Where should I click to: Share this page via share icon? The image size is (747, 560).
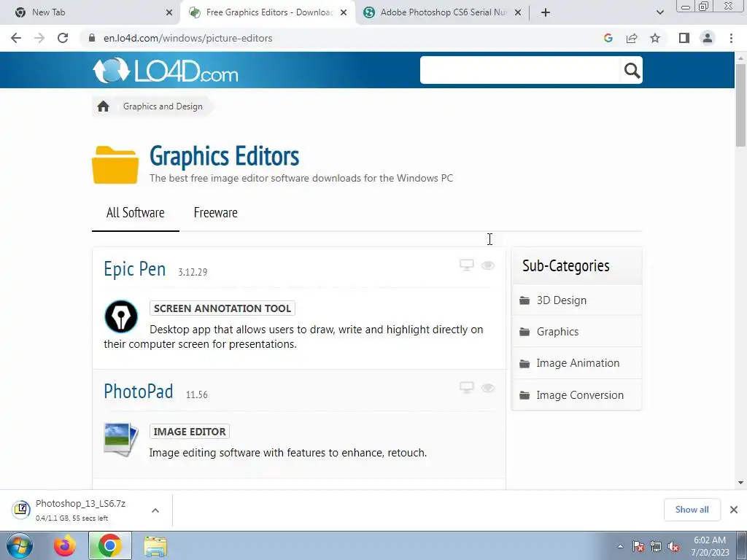click(632, 38)
